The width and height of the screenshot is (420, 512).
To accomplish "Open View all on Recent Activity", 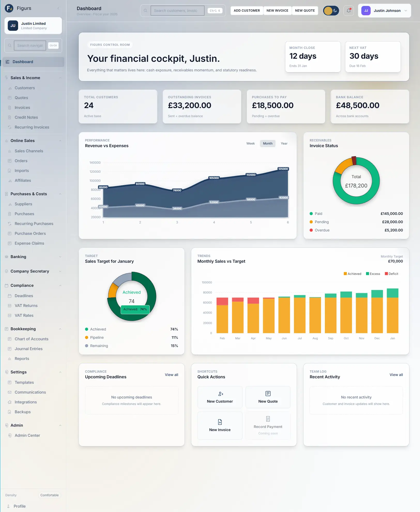I will (x=396, y=375).
